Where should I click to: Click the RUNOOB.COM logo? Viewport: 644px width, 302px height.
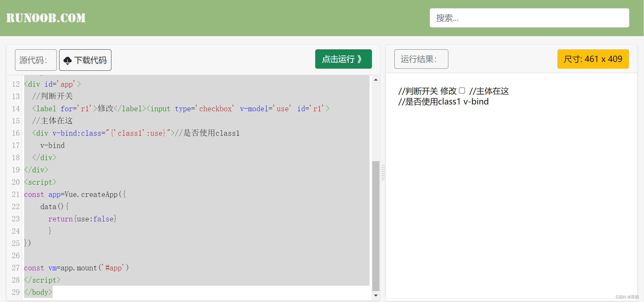(x=46, y=18)
